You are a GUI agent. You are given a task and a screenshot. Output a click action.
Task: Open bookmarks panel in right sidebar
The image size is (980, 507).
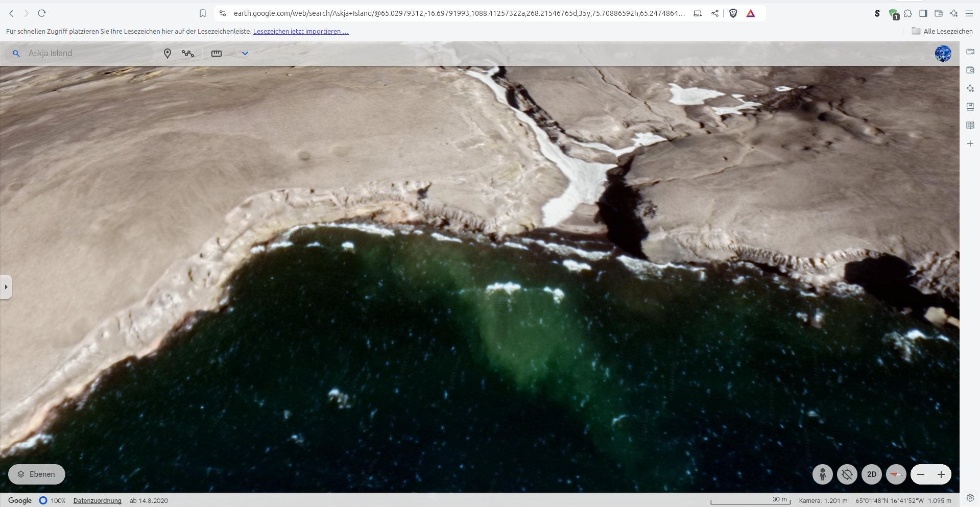[x=970, y=107]
